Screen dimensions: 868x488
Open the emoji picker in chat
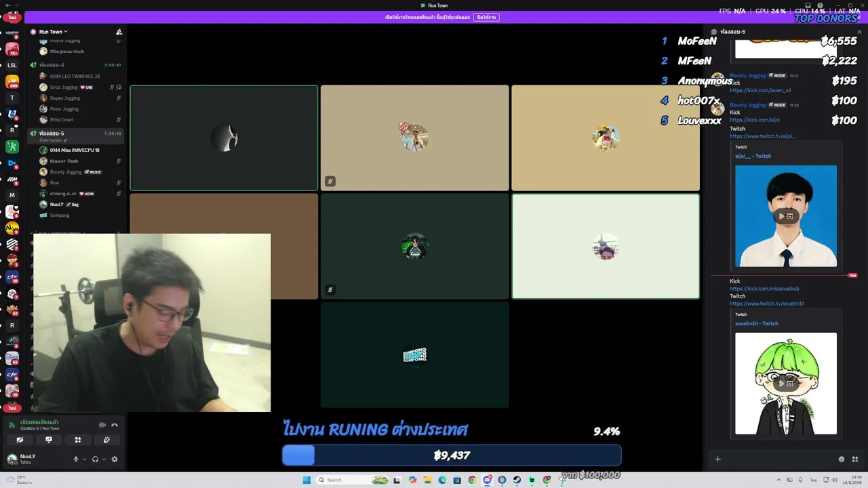tap(842, 459)
